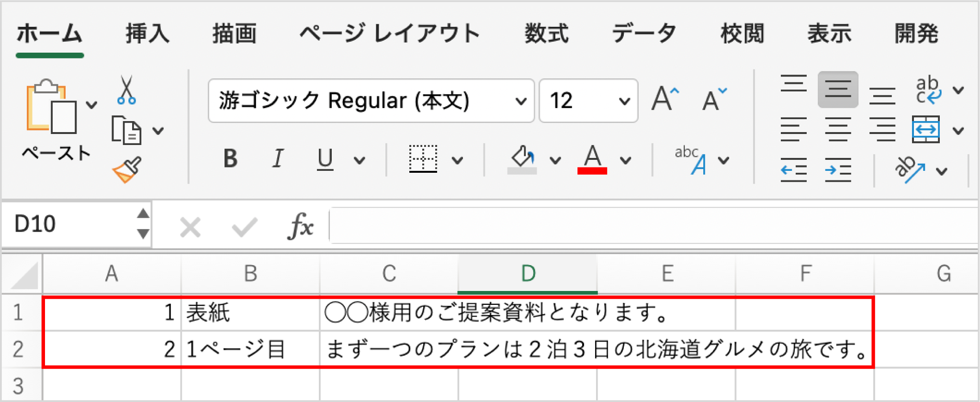Click the Merge and Center icon
The width and height of the screenshot is (980, 402).
(926, 129)
